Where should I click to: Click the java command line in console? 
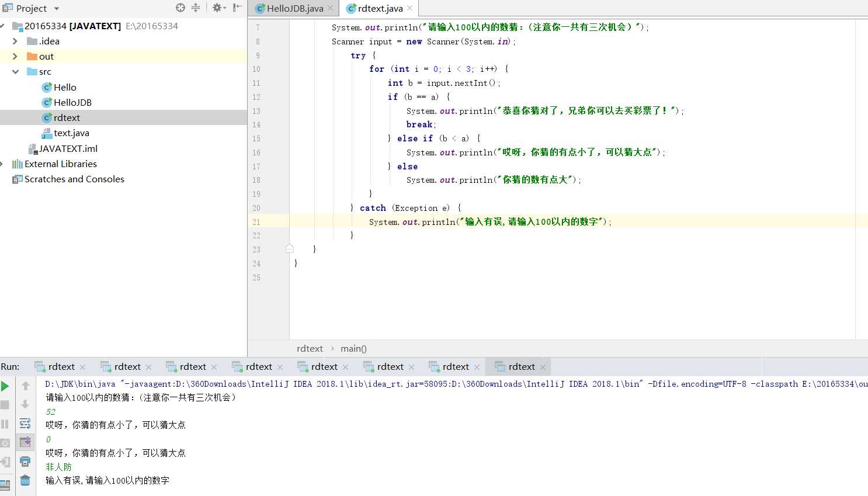(456, 384)
